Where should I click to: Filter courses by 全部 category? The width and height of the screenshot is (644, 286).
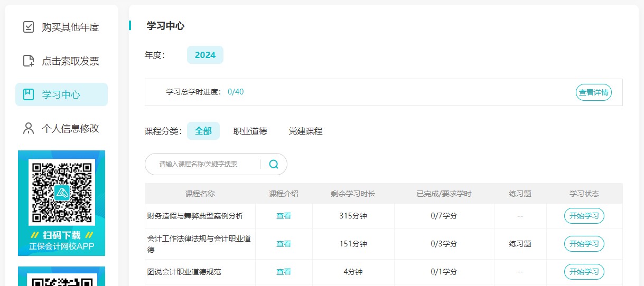203,131
